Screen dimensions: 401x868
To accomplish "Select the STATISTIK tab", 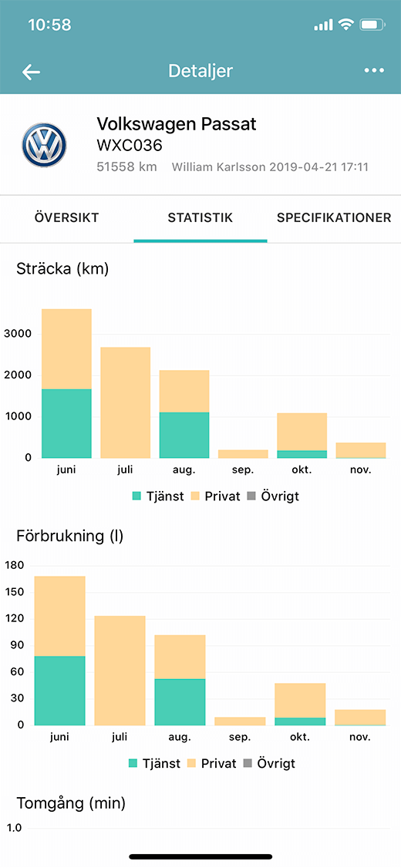I will coord(200,217).
